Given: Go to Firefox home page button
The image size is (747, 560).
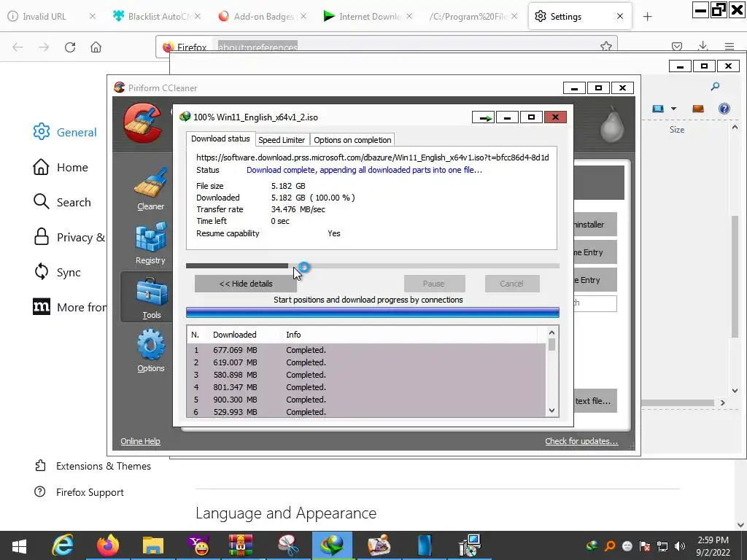Looking at the screenshot, I should click(96, 47).
